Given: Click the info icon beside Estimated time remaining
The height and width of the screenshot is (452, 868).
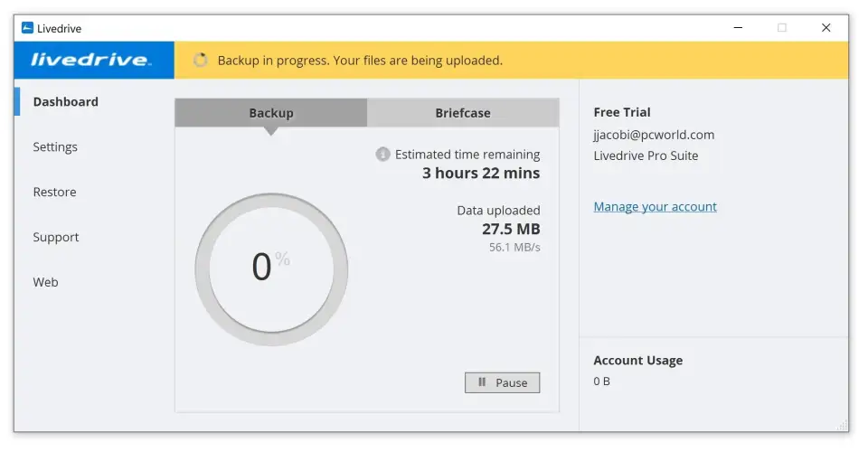Looking at the screenshot, I should 382,155.
